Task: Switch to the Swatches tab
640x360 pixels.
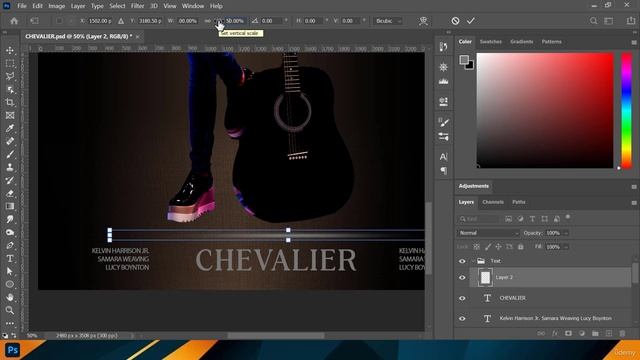Action: pos(491,42)
